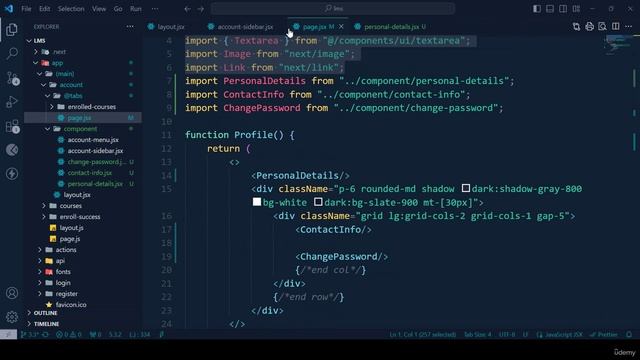Open the Search view in activity bar

12,53
